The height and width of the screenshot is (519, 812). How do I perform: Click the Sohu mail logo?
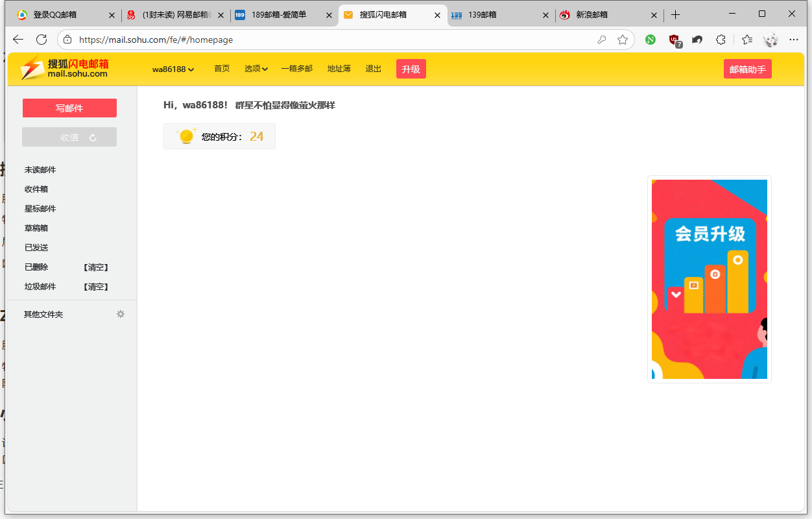click(65, 68)
